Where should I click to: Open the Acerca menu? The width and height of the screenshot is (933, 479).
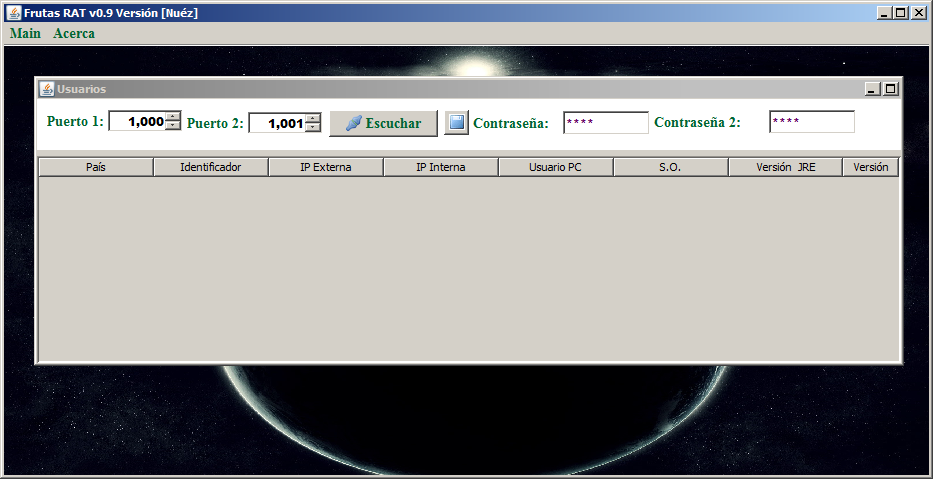[x=74, y=33]
